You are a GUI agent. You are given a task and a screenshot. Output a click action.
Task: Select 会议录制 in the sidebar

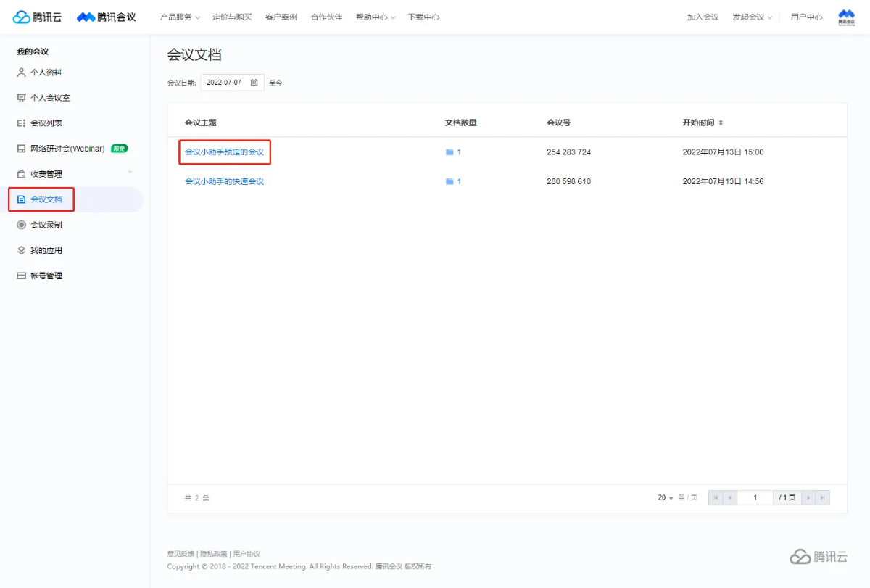pyautogui.click(x=46, y=225)
